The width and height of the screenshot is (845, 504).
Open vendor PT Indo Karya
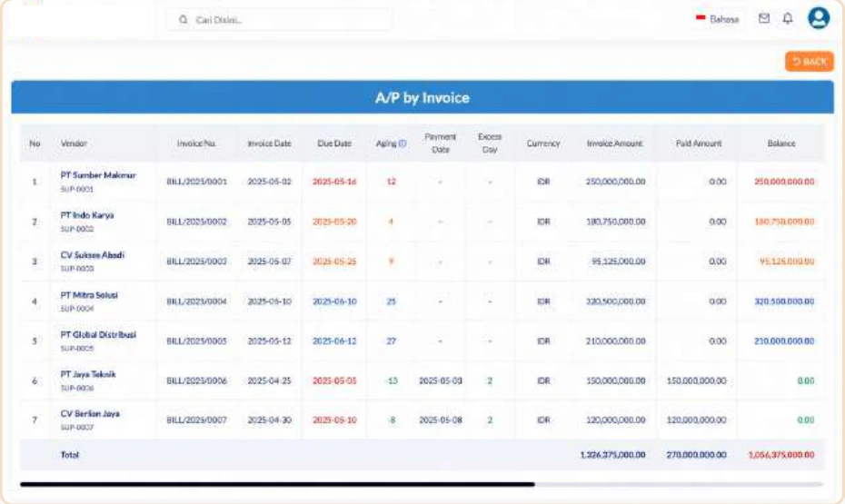point(86,215)
